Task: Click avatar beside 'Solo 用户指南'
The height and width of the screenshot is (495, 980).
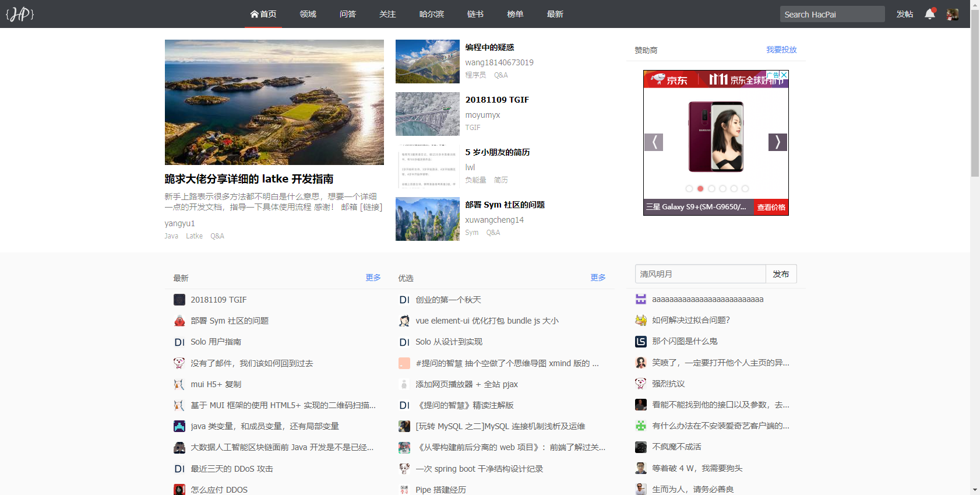Action: point(179,342)
